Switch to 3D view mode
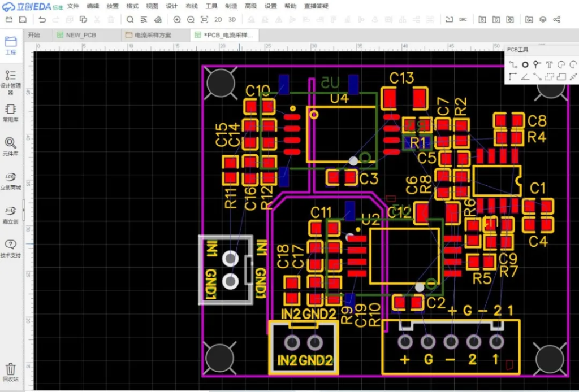The height and width of the screenshot is (392, 579). 232,19
